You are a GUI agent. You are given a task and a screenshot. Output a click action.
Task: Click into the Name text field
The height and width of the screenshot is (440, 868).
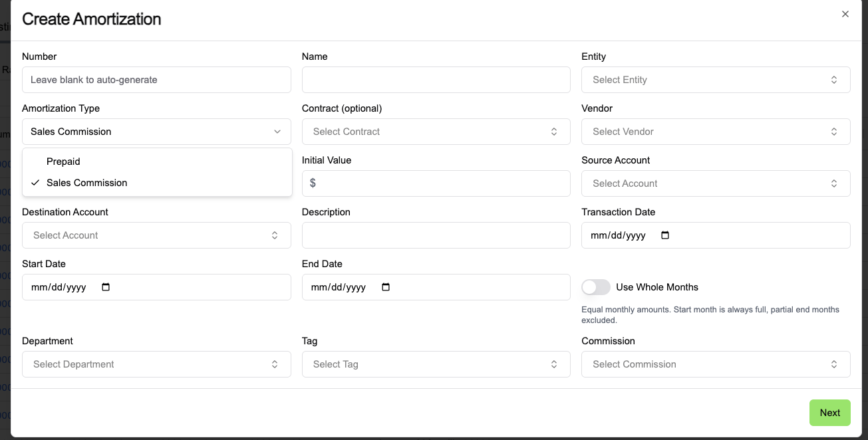[436, 80]
